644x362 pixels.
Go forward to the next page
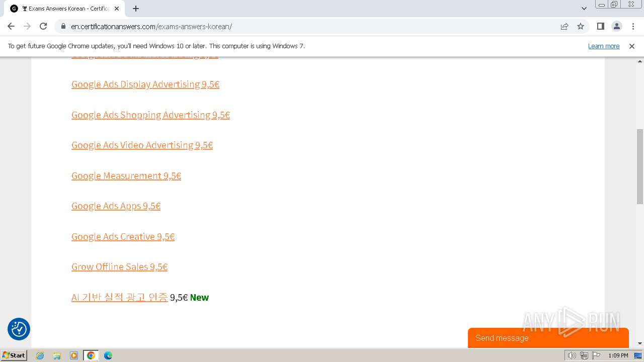27,26
